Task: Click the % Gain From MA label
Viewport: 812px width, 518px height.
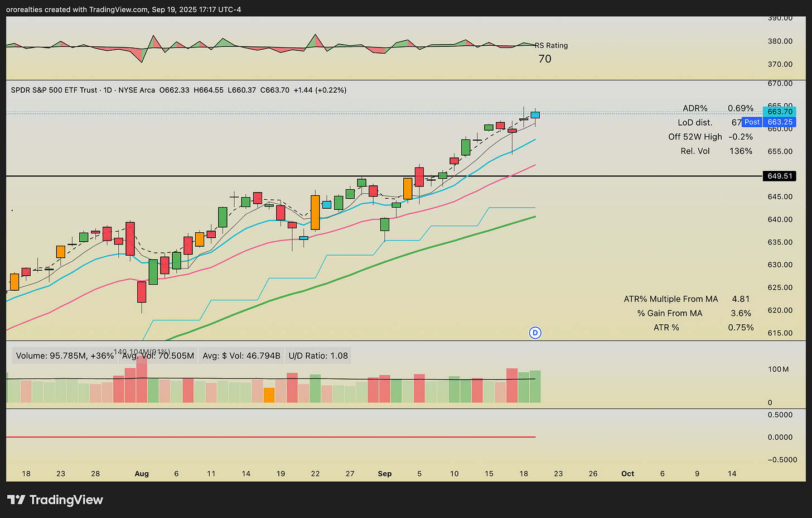Action: pos(670,313)
